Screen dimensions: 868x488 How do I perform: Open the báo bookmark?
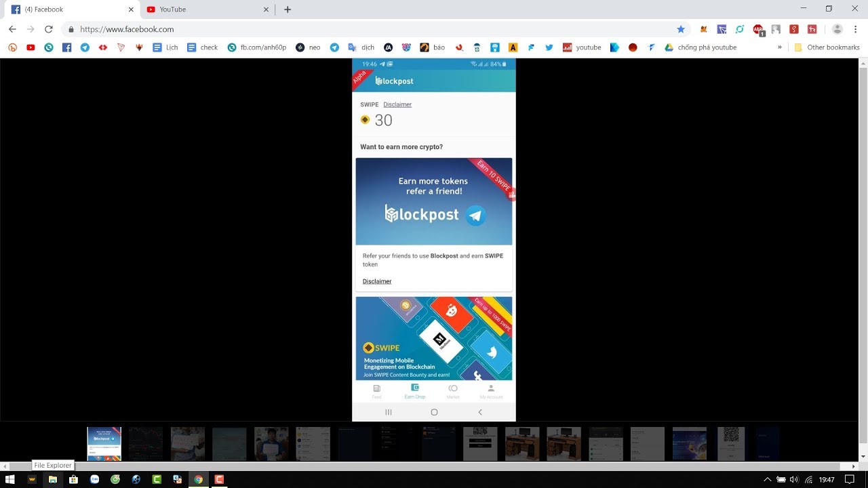[433, 47]
